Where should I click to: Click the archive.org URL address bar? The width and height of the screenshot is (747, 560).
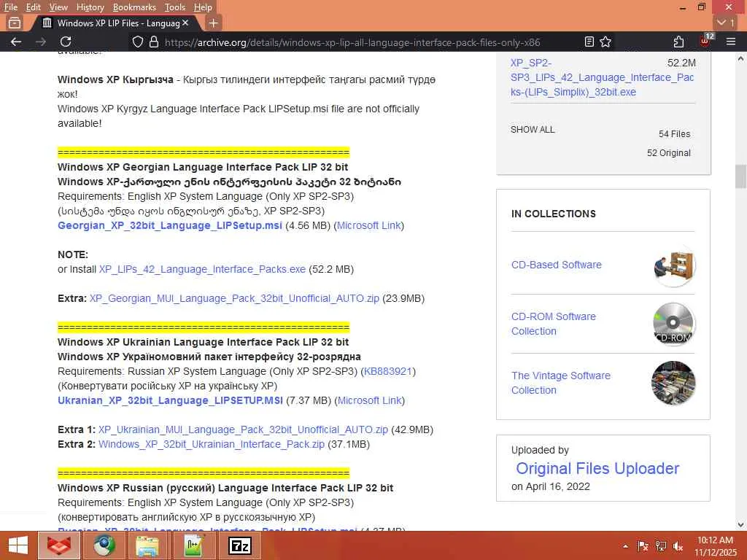coord(352,42)
